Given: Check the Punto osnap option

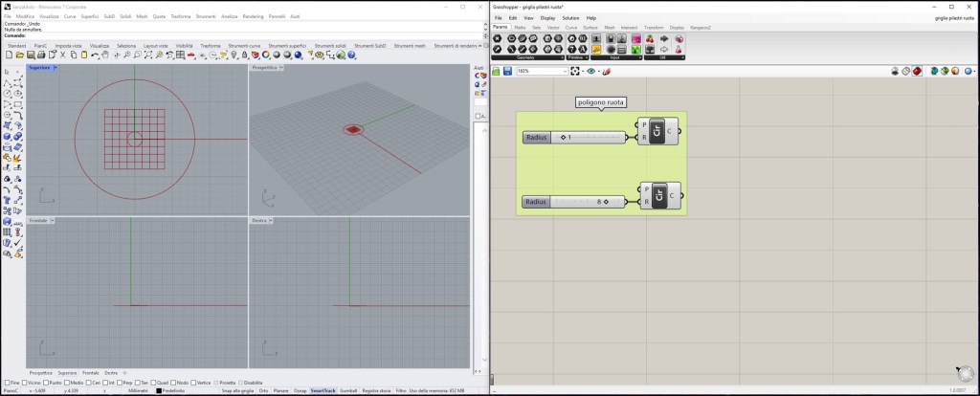Looking at the screenshot, I should (44, 383).
